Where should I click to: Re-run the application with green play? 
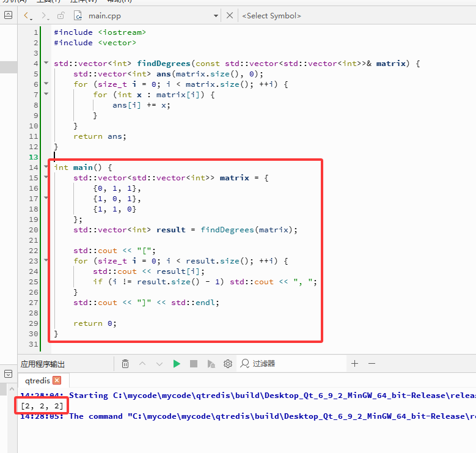(x=177, y=363)
